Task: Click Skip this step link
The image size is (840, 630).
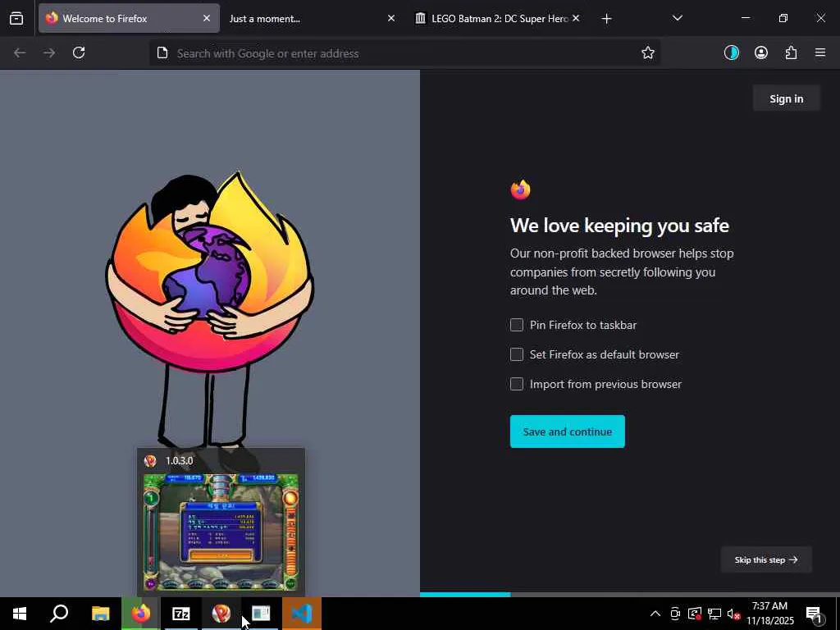Action: (x=766, y=559)
